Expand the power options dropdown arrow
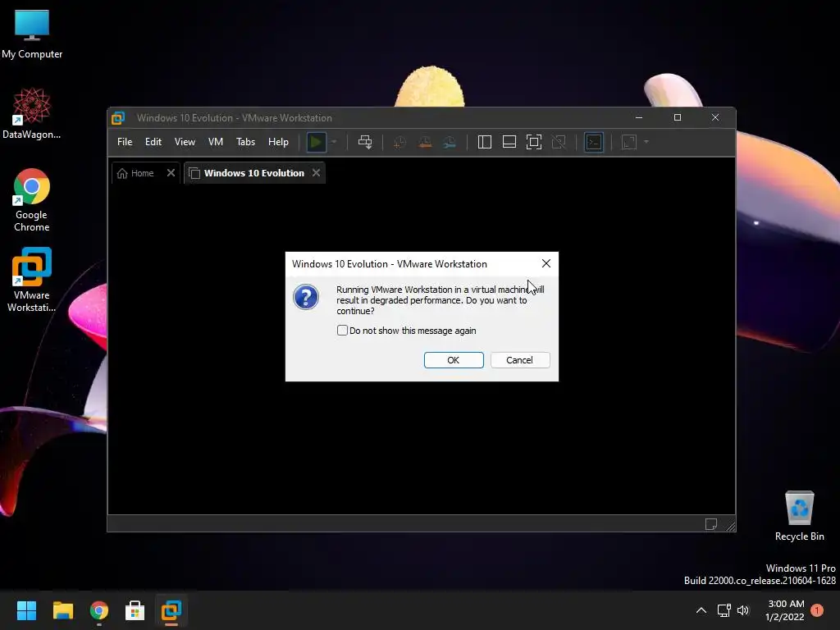 334,142
